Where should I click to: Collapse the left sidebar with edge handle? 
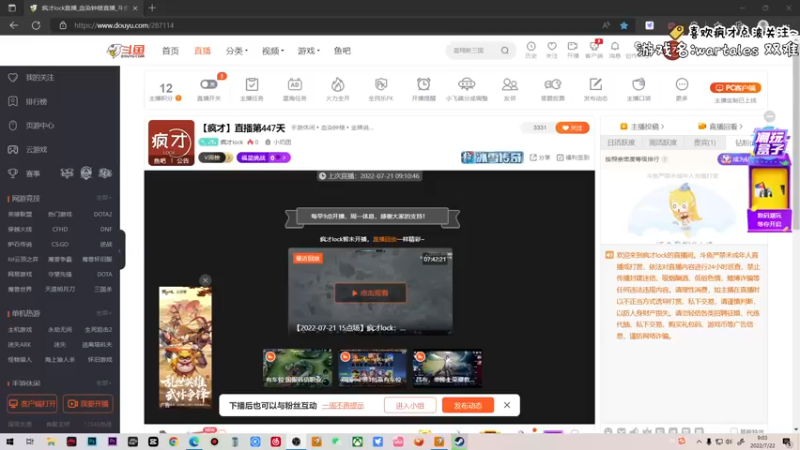coord(121,250)
